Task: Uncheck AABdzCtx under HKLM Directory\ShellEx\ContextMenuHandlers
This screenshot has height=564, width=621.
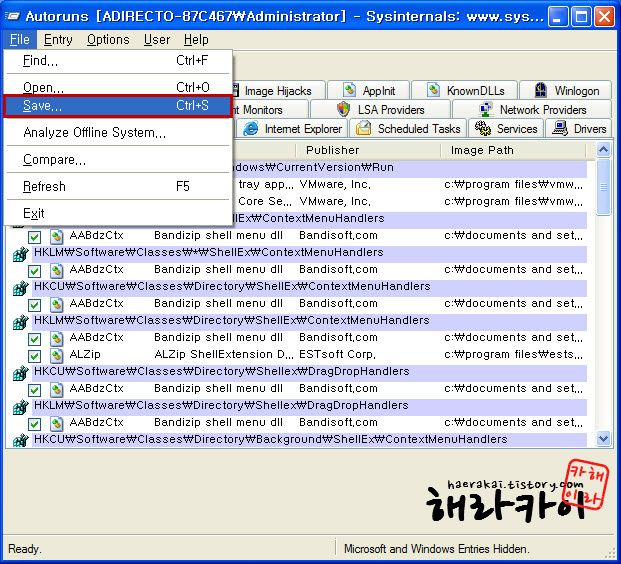Action: coord(34,339)
